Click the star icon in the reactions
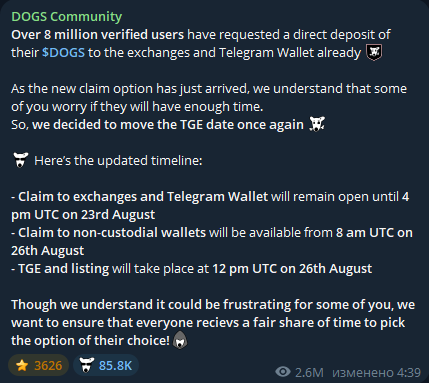Image resolution: width=429 pixels, height=383 pixels. pos(22,365)
